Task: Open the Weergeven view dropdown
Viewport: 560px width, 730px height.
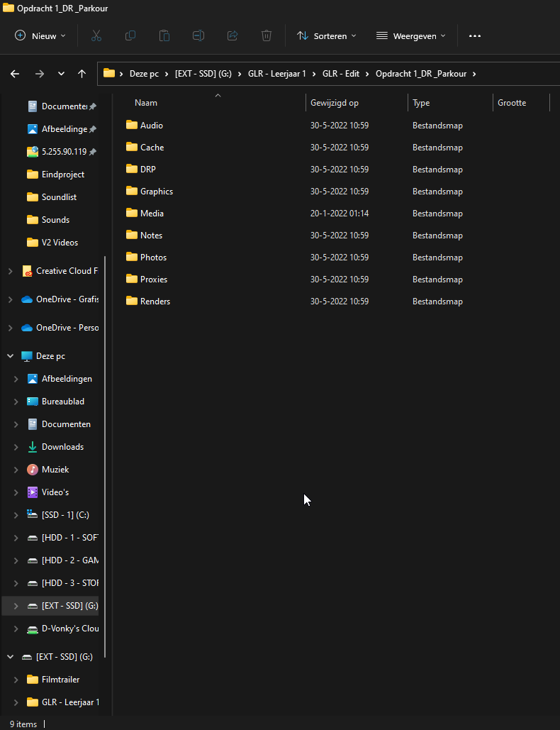Action: coord(411,35)
